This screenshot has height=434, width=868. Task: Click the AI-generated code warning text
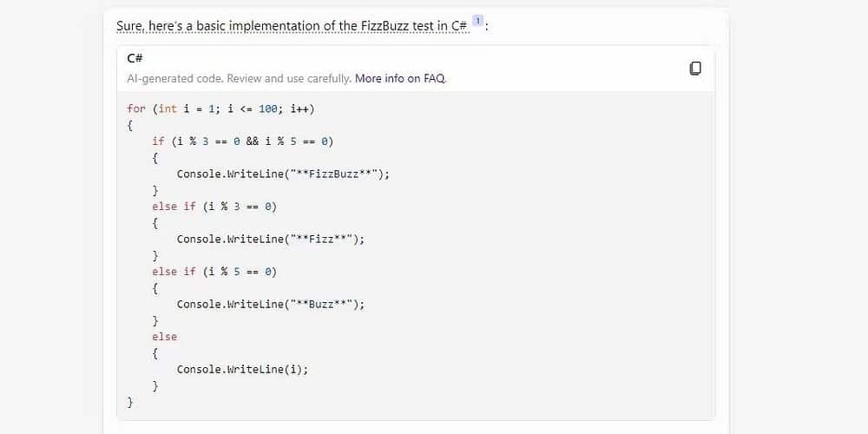[x=239, y=78]
